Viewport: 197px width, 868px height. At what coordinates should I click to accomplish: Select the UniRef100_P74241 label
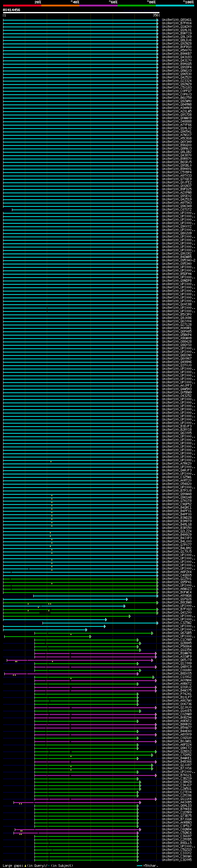click(x=177, y=694)
